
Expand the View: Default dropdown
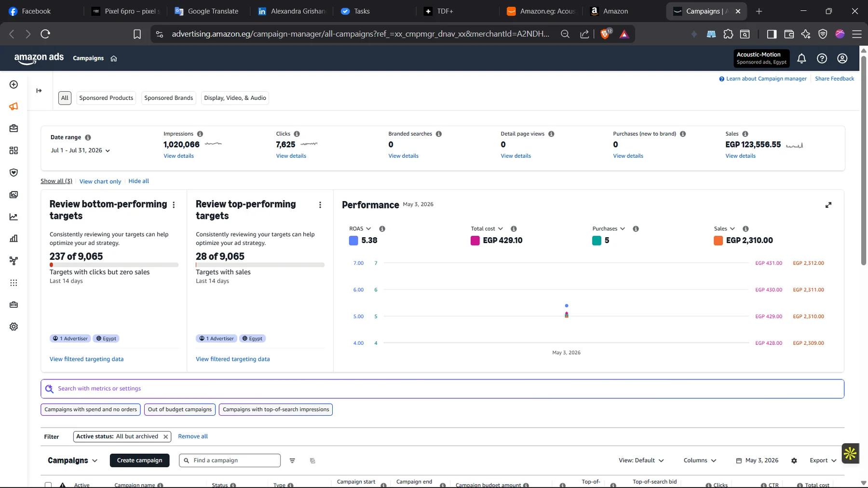pos(641,461)
